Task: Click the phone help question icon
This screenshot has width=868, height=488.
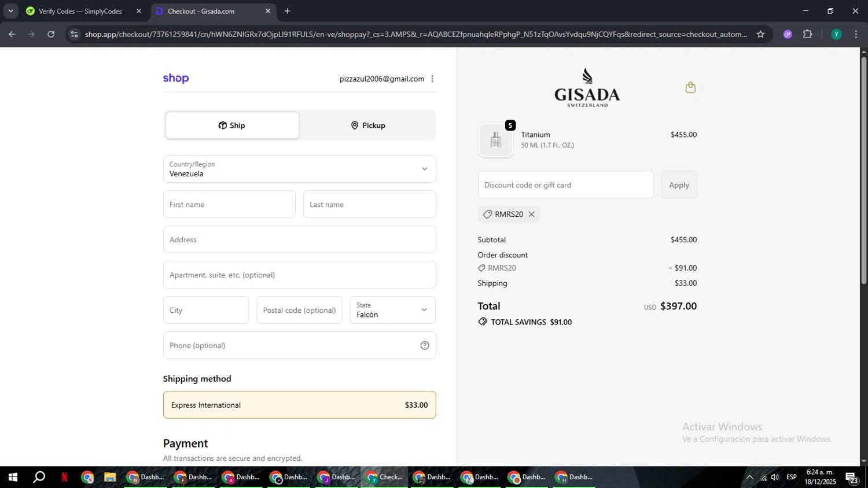Action: pos(425,345)
